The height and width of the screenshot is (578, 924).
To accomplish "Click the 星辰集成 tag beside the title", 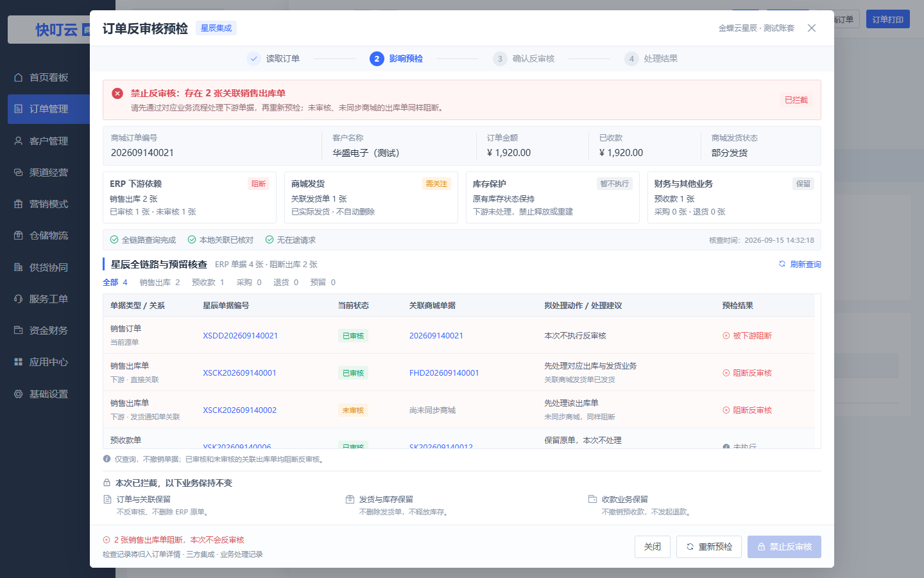I will click(216, 28).
